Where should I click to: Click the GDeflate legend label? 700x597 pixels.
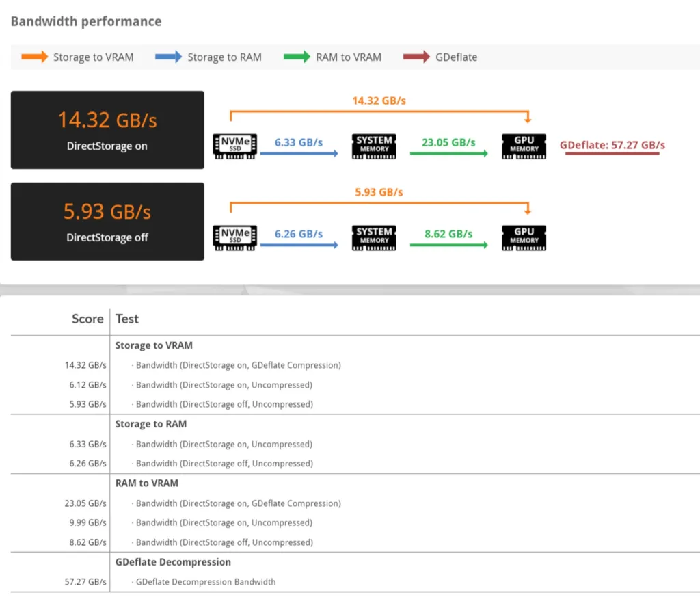point(456,57)
